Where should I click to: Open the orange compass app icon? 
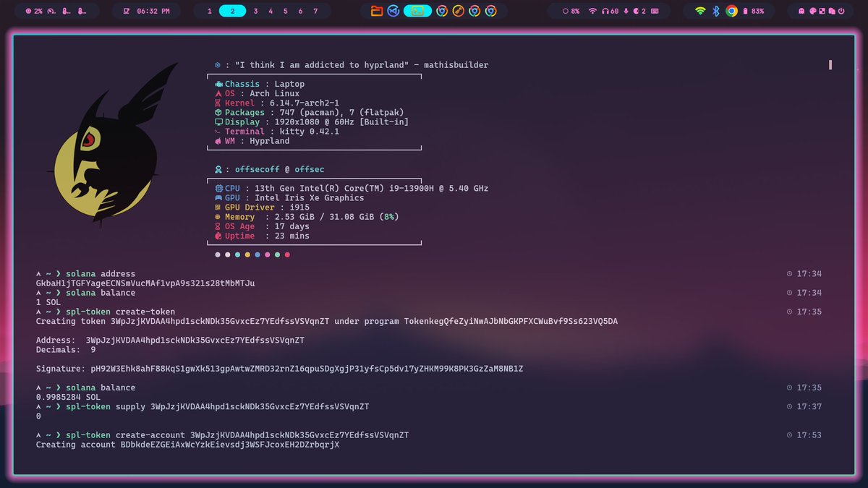[x=458, y=11]
